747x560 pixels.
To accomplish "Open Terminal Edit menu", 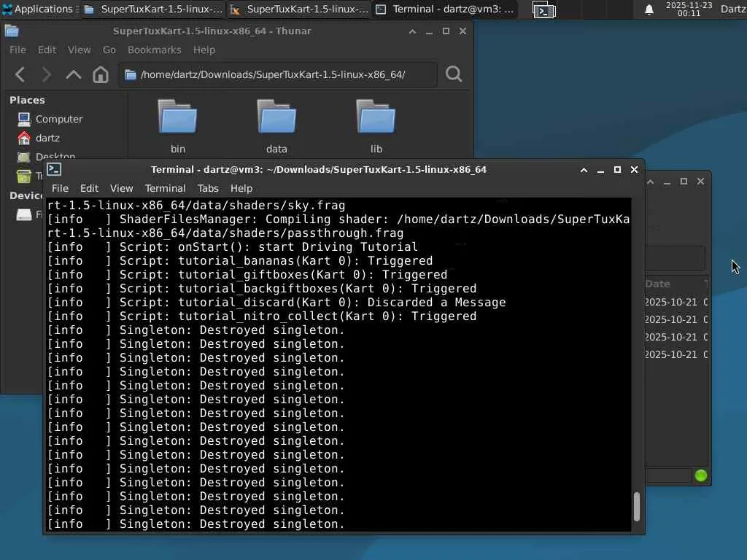I will [x=89, y=188].
